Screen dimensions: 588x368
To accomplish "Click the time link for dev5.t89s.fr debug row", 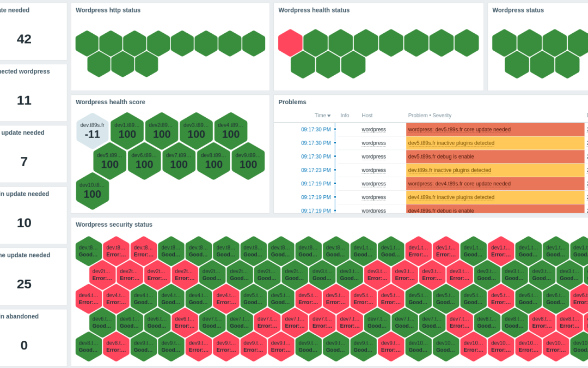I will pos(316,156).
